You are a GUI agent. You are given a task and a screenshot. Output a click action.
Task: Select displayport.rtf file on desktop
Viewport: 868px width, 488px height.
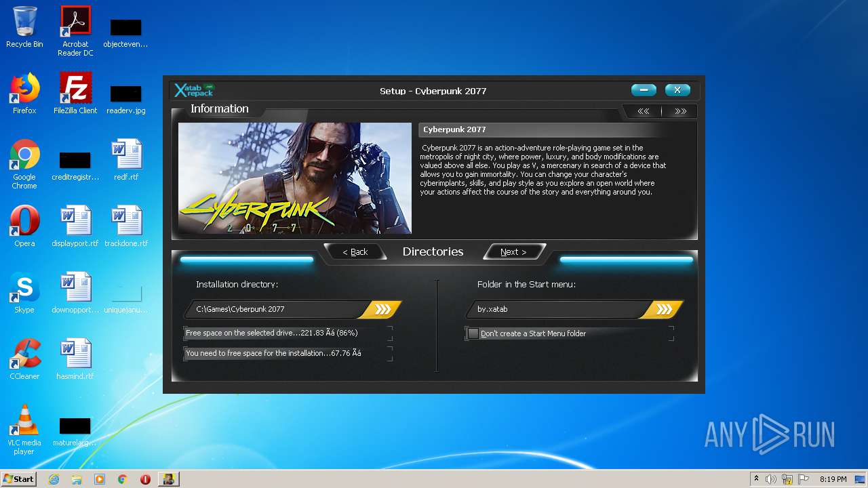click(x=75, y=226)
